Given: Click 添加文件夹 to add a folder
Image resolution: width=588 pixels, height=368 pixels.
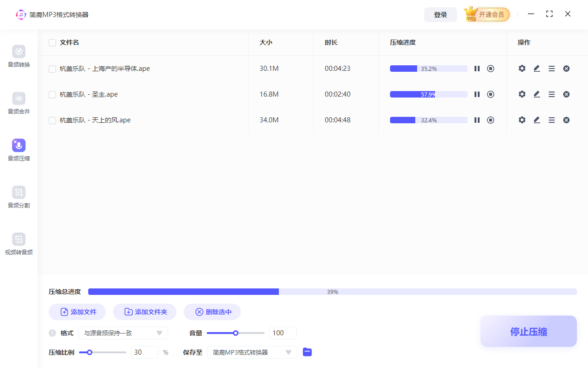Looking at the screenshot, I should point(145,311).
